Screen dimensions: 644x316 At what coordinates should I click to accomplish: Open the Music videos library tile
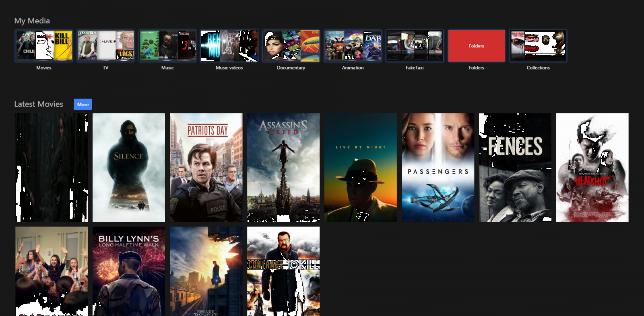pos(229,46)
